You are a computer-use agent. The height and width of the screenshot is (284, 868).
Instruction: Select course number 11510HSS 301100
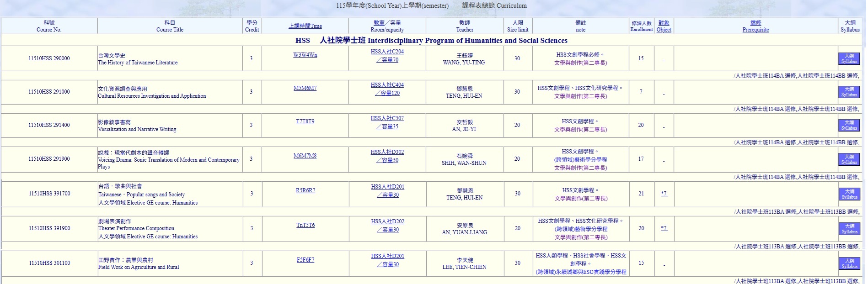point(49,263)
